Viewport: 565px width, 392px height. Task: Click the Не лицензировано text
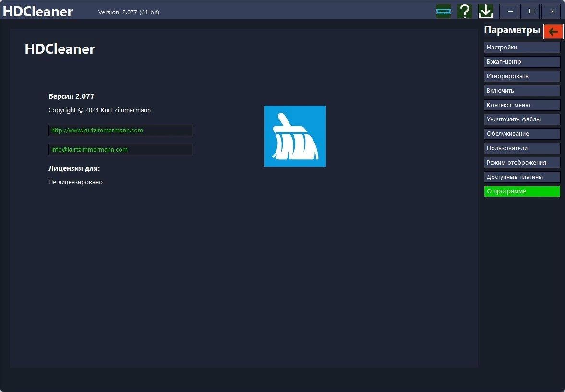point(76,182)
